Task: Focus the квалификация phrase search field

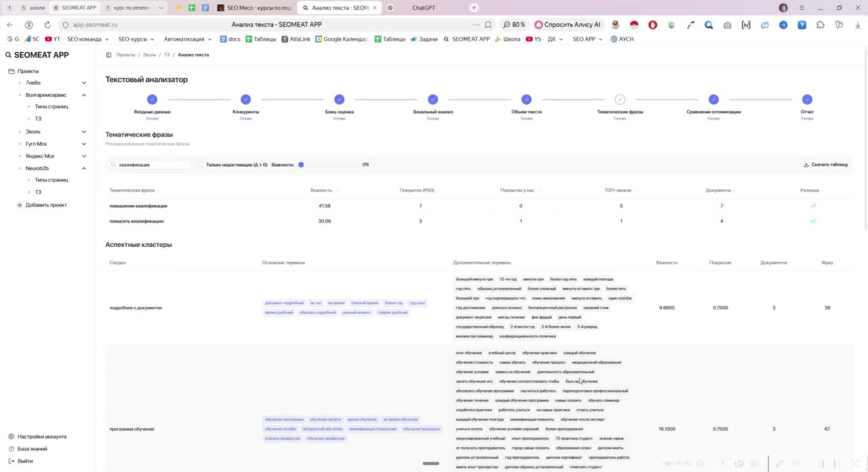Action: click(151, 165)
